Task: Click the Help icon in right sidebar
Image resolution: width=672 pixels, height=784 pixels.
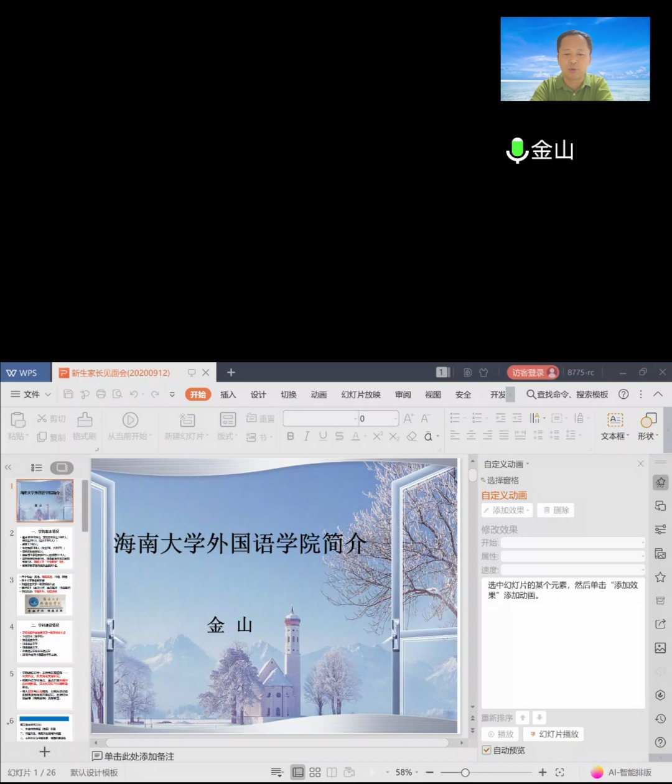Action: [660, 742]
